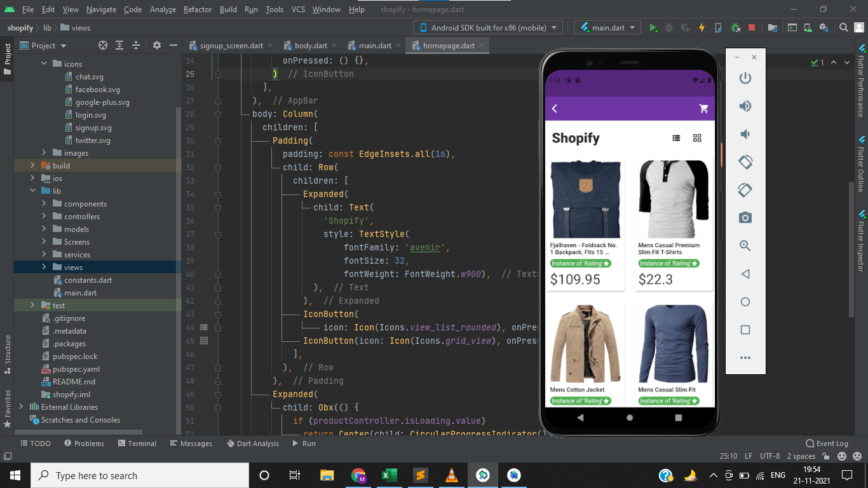The image size is (868, 488).
Task: Switch Shopify products to grid view
Action: [697, 137]
